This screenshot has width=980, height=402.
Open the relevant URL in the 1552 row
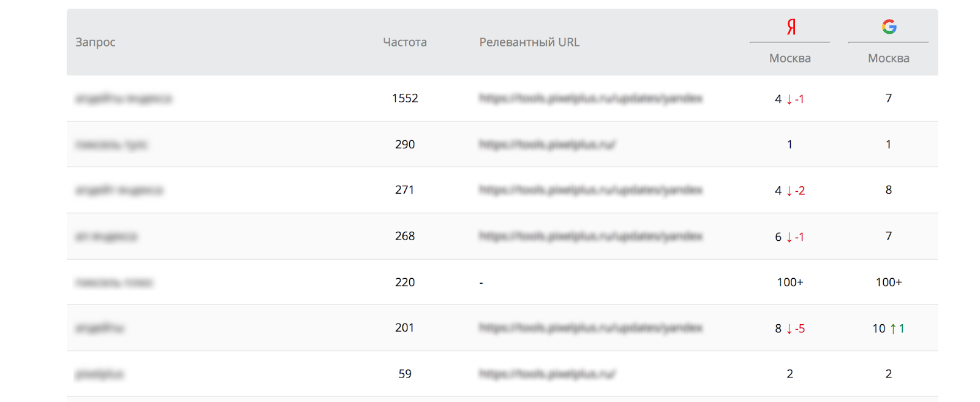pyautogui.click(x=590, y=98)
